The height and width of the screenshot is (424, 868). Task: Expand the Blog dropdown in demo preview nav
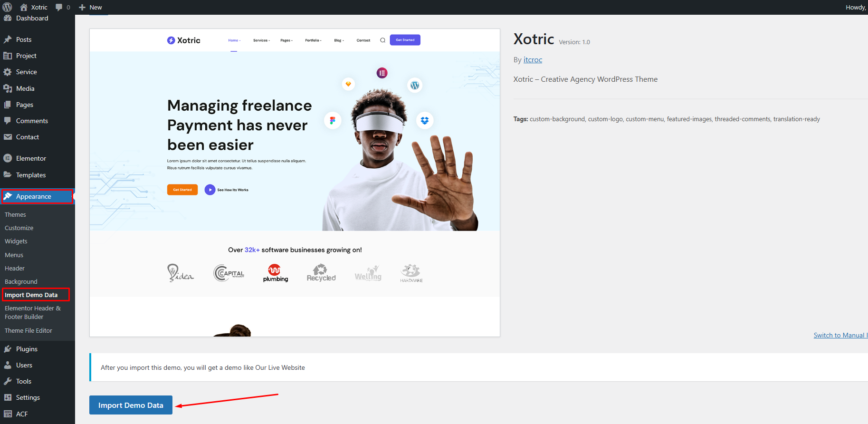click(339, 40)
